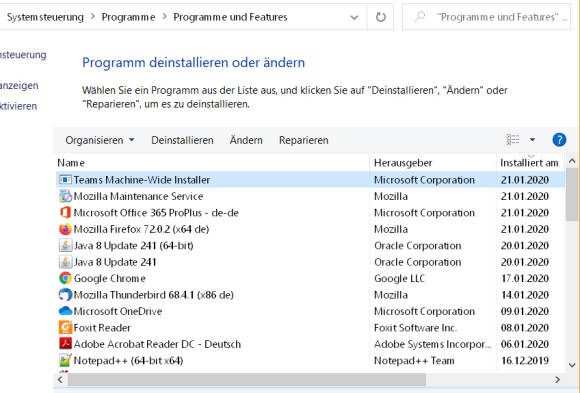Viewport: 580px width, 393px height.
Task: Select the Mozilla Firefox icon in the list
Action: coord(65,229)
